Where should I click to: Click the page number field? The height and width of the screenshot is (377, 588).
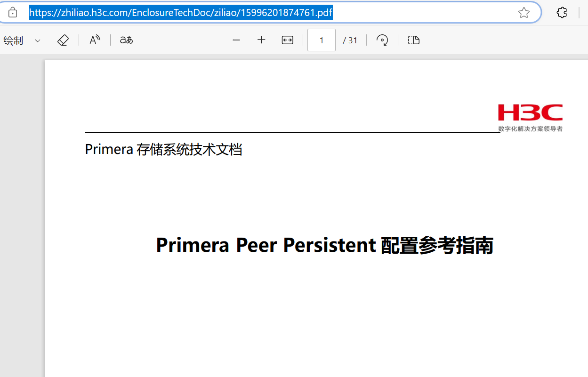(322, 40)
